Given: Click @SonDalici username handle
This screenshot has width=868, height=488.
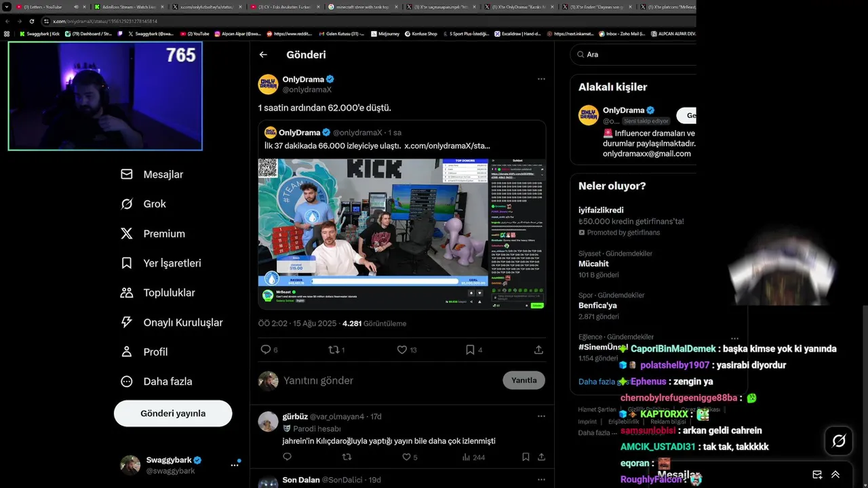Looking at the screenshot, I should click(x=343, y=480).
